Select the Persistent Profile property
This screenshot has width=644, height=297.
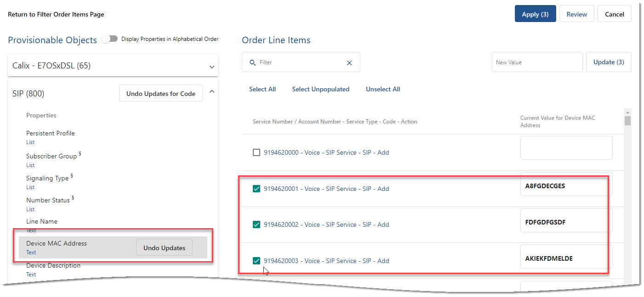[x=51, y=133]
